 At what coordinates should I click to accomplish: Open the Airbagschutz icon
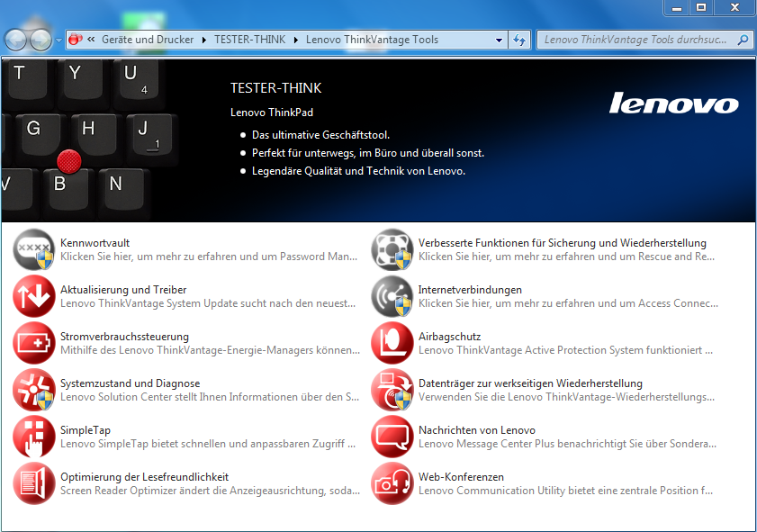point(392,343)
